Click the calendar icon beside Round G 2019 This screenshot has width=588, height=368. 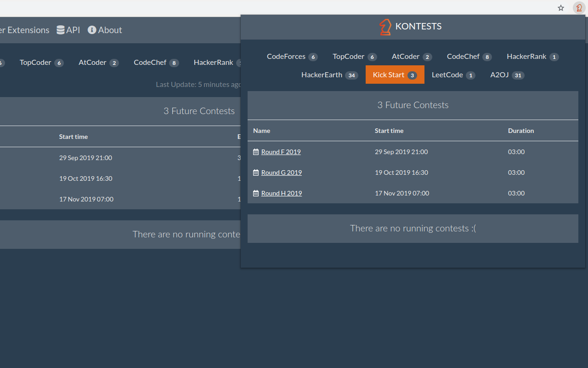[256, 172]
